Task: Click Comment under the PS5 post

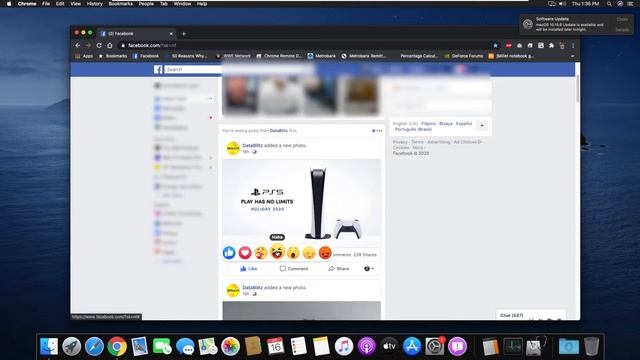Action: click(294, 269)
